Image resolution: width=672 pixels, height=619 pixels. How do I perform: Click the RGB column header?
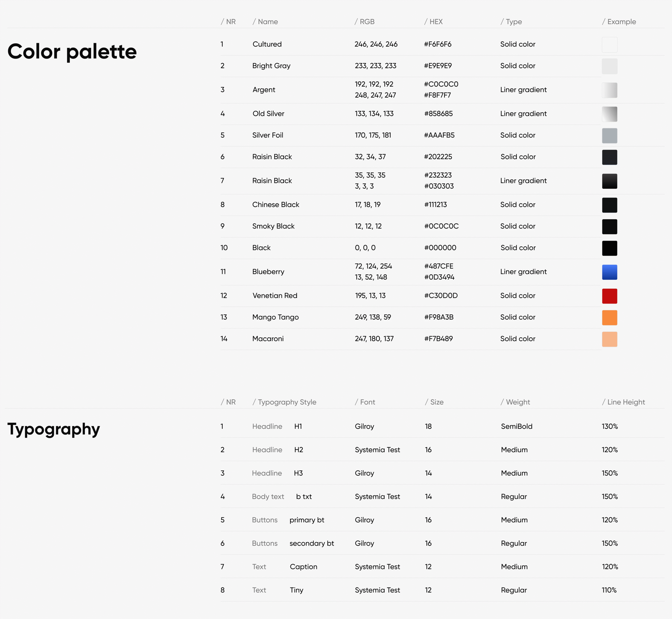364,22
